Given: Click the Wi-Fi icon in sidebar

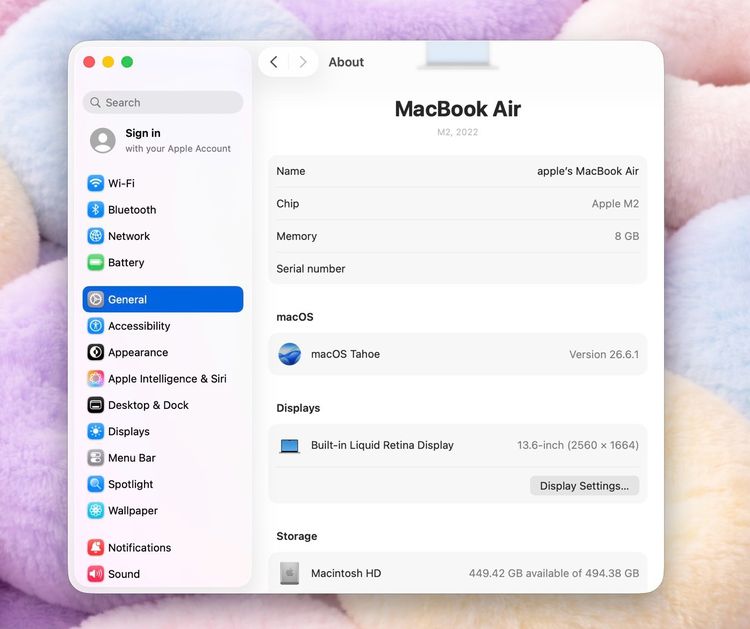Looking at the screenshot, I should click(x=96, y=183).
